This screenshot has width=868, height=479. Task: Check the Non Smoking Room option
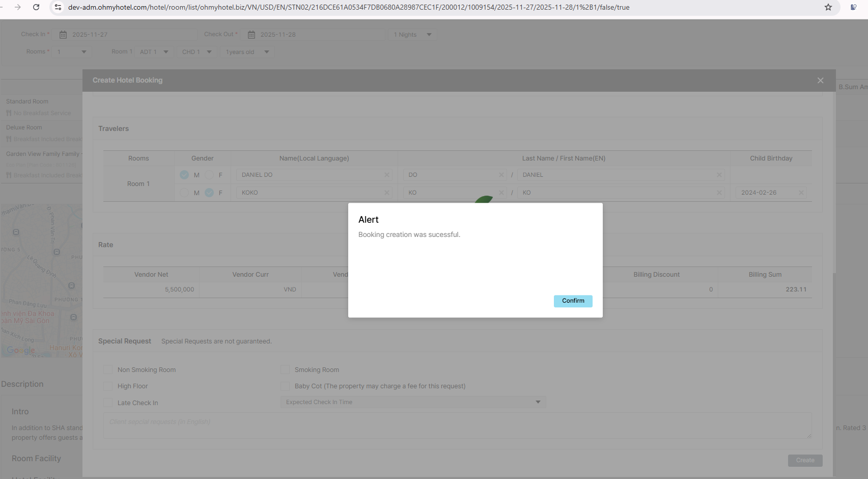pos(108,369)
